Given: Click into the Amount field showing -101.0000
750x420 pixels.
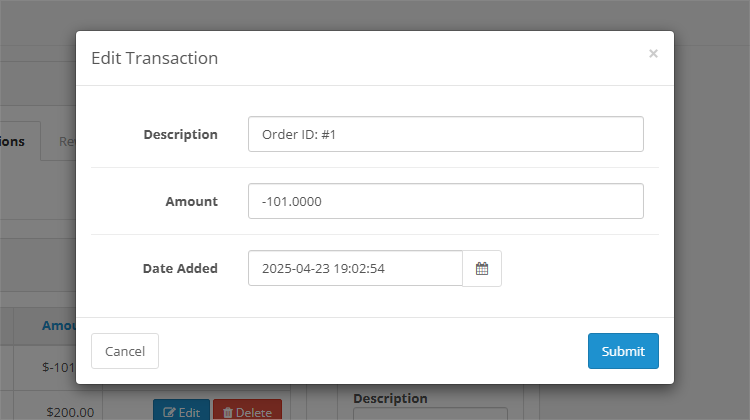Looking at the screenshot, I should (445, 201).
